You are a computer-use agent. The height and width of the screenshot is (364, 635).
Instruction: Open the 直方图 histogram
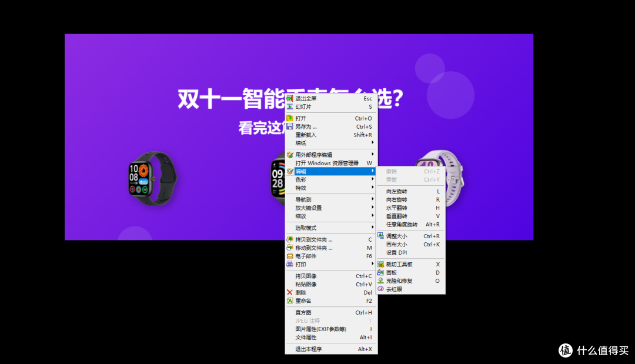tap(331, 313)
